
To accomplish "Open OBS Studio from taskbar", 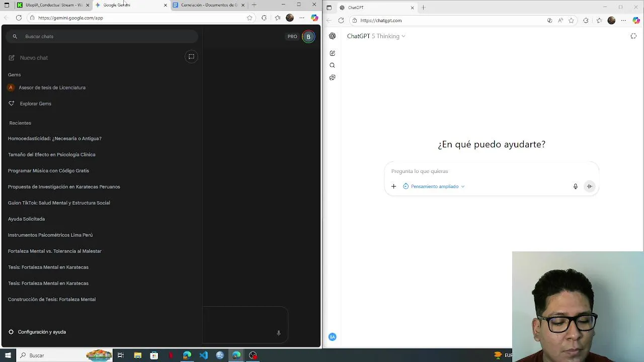I will (253, 355).
